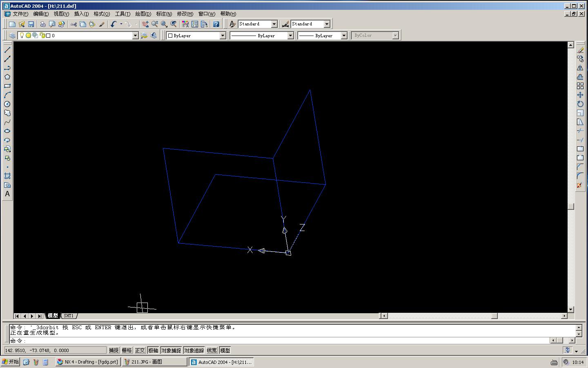
Task: Select the Scale tool
Action: pyautogui.click(x=580, y=113)
